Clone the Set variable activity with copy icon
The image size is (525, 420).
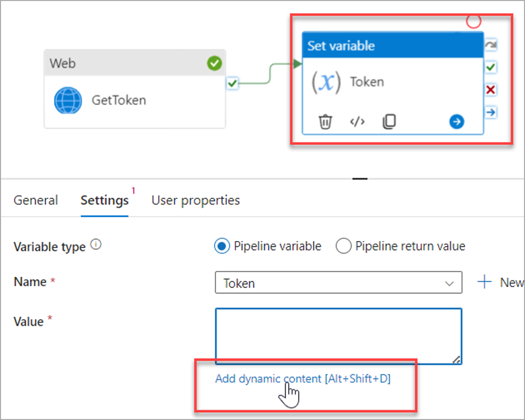389,122
